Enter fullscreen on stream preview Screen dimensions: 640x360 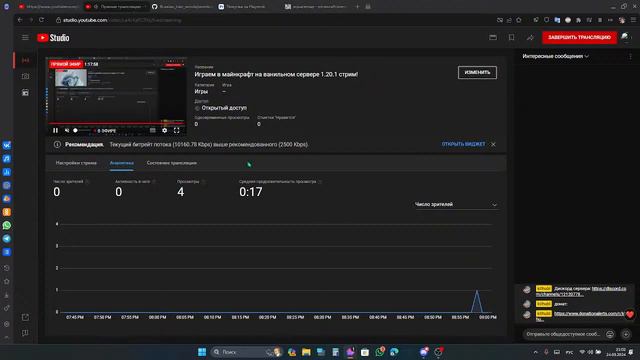176,131
